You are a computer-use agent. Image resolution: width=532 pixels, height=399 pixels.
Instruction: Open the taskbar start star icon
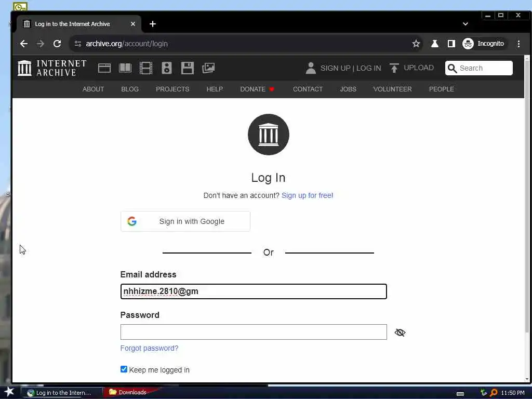(x=9, y=392)
